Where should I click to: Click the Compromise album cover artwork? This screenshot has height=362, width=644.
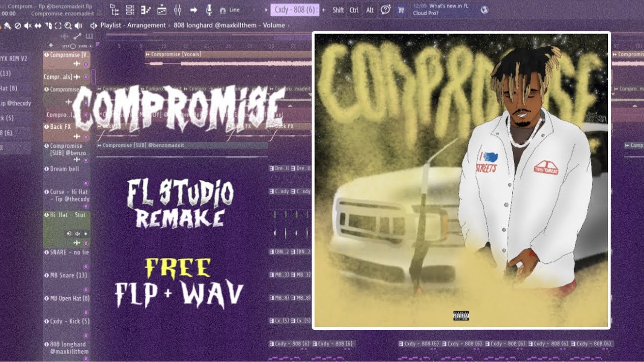461,180
